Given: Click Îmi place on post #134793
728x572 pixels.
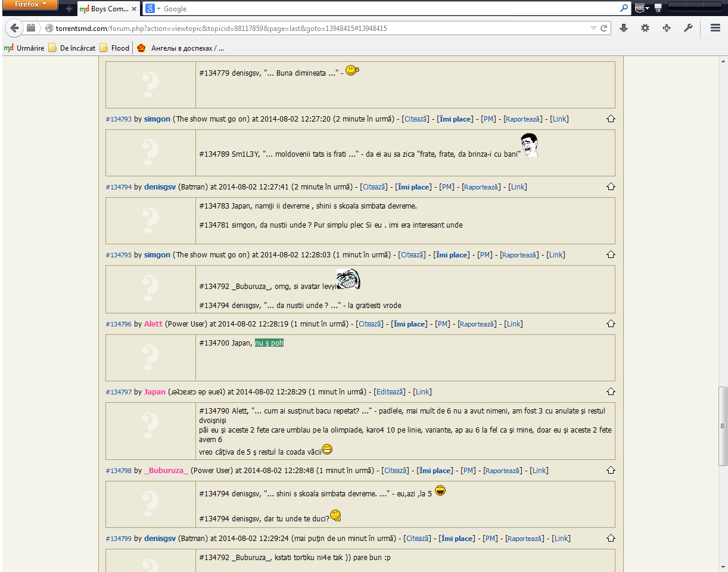Looking at the screenshot, I should click(455, 119).
